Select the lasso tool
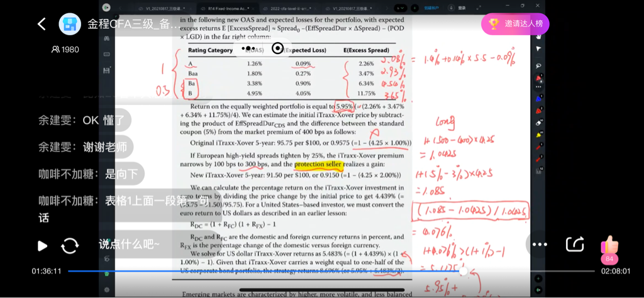Viewport: 644px width, 298px height. [x=538, y=65]
